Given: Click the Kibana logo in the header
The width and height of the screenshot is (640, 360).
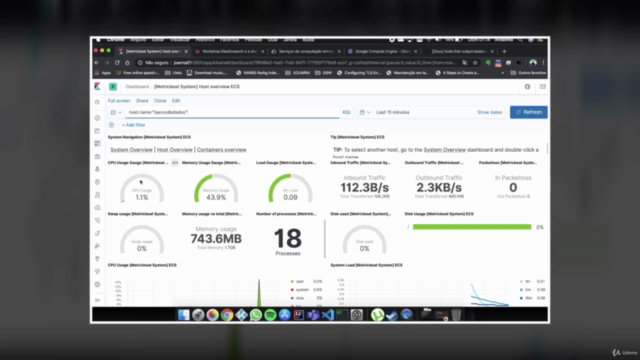Looking at the screenshot, I should tap(97, 86).
